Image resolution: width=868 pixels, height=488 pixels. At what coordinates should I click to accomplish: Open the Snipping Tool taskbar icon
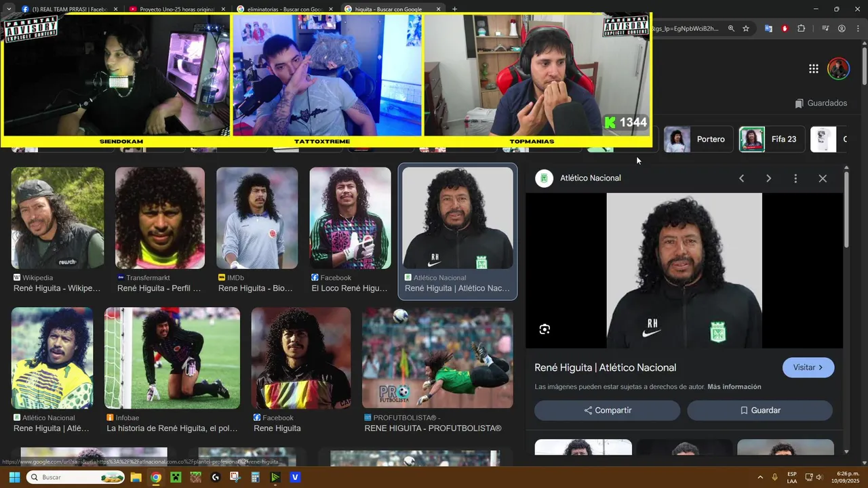235,477
